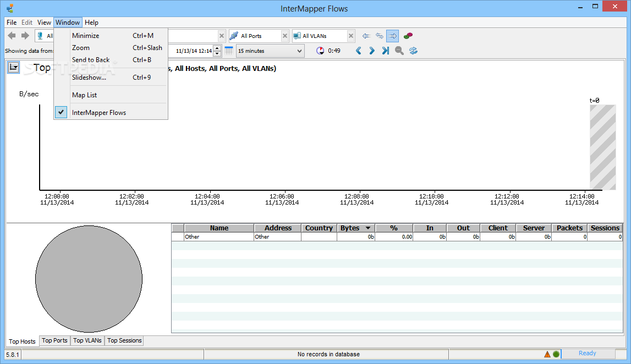Click the Ready status text
This screenshot has width=631, height=364.
(x=587, y=353)
